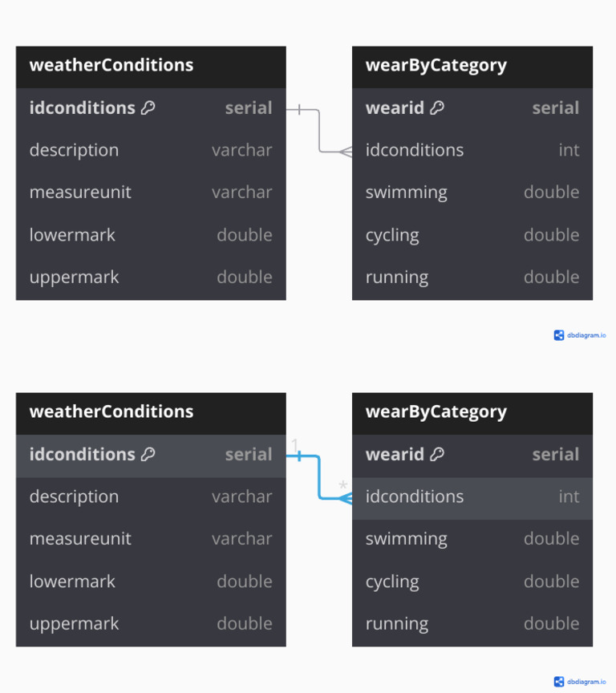Click the lowermark double field in bottom diagram
This screenshot has height=693, width=616.
[151, 582]
